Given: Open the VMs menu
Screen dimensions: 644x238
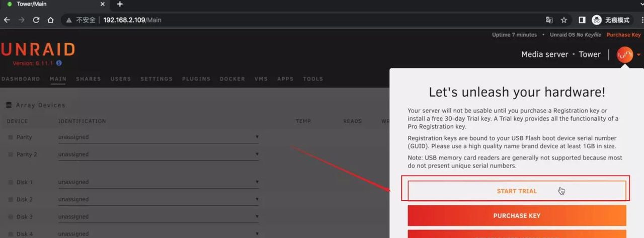Looking at the screenshot, I should pos(261,79).
